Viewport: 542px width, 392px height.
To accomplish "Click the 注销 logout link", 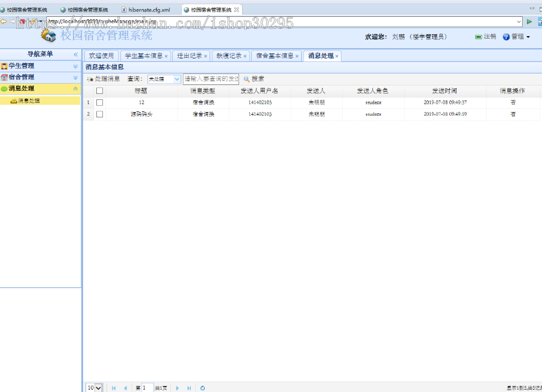I will [490, 37].
